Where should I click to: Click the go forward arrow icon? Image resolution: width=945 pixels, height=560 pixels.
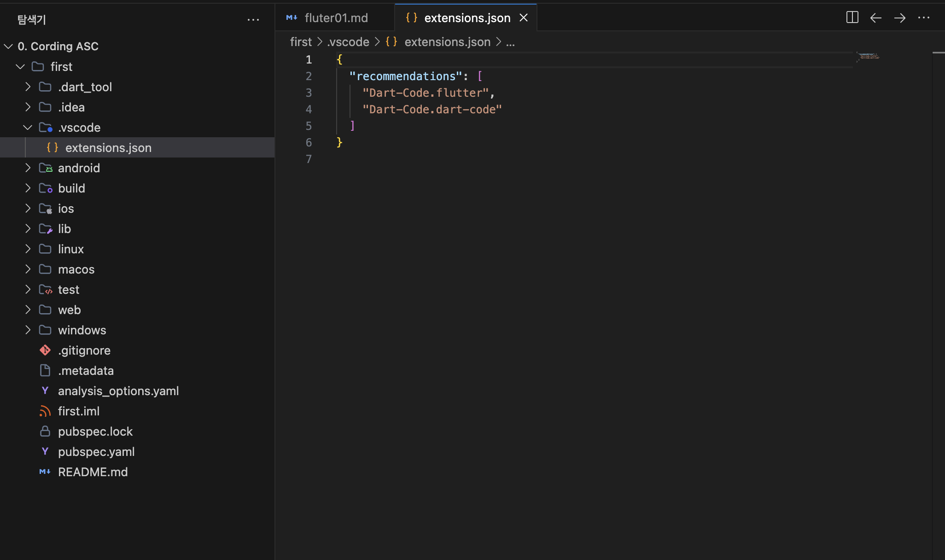(x=899, y=18)
